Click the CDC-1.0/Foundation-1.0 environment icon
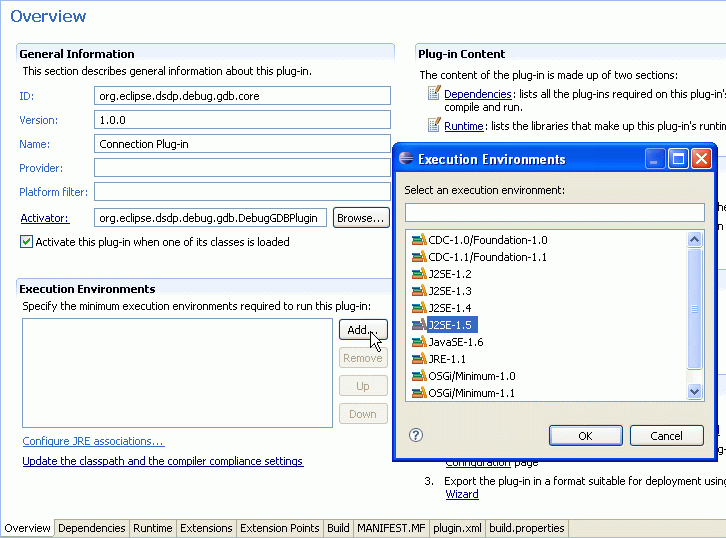 [x=419, y=240]
